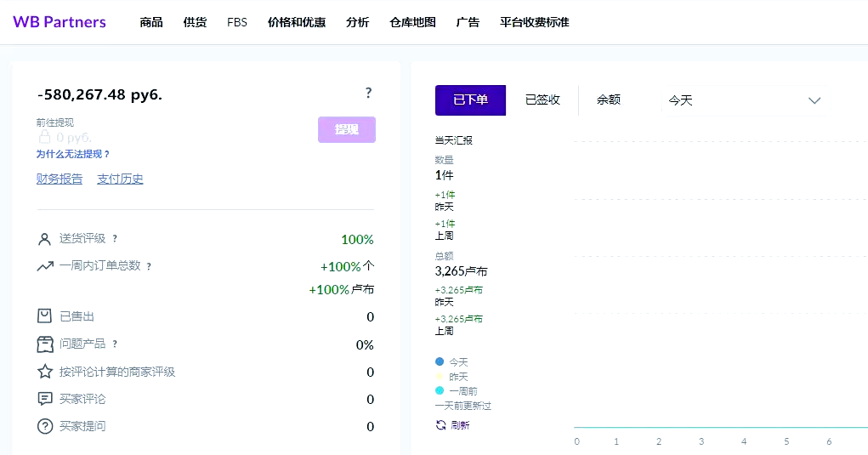868x455 pixels.
Task: Click the 已售出 shopping bag icon
Action: point(44,316)
